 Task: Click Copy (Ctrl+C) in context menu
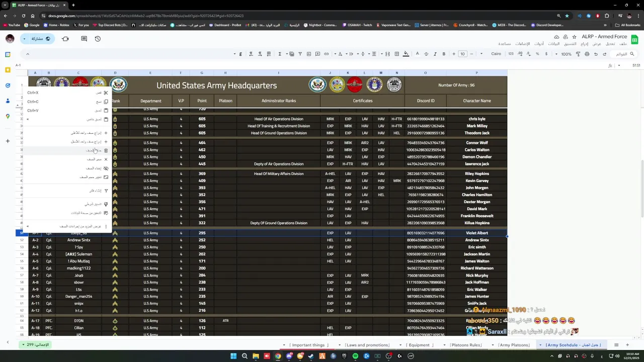(68, 102)
